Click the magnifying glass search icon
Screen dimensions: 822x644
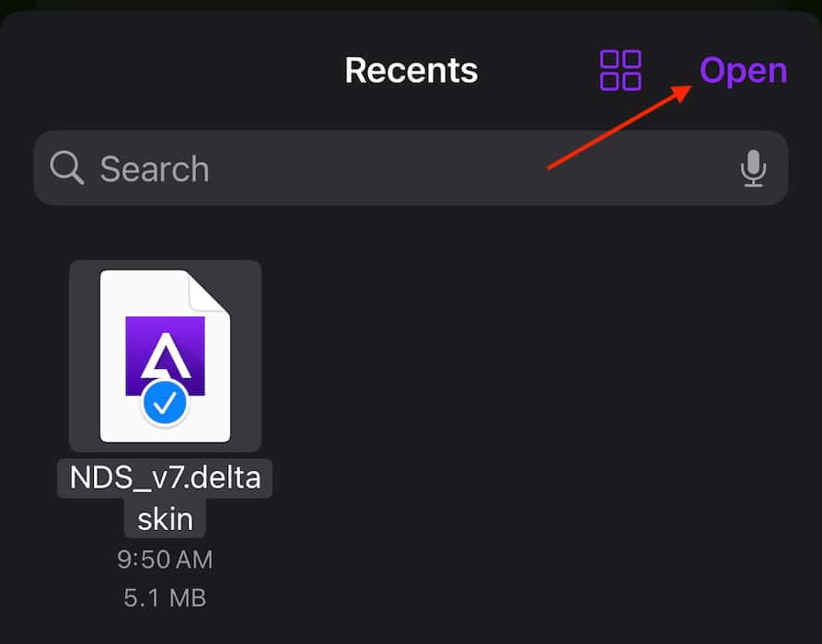pos(67,168)
